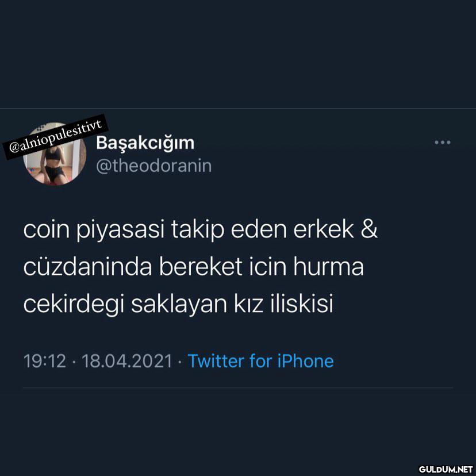Tap the second tweet line starting with cüzdaninda

point(193,267)
